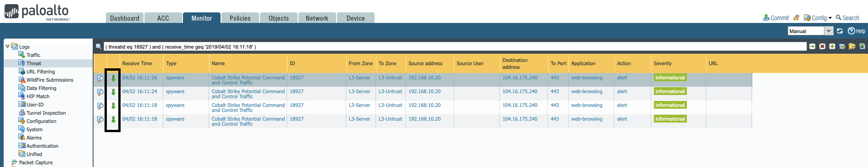868x167 pixels.
Task: Click alert action in 16:11:24 row
Action: coord(622,91)
